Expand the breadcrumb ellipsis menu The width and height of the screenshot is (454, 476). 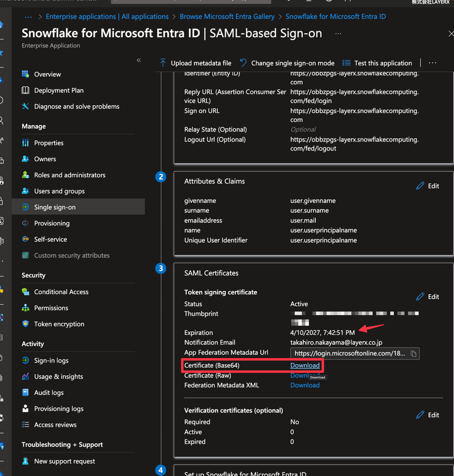[28, 17]
